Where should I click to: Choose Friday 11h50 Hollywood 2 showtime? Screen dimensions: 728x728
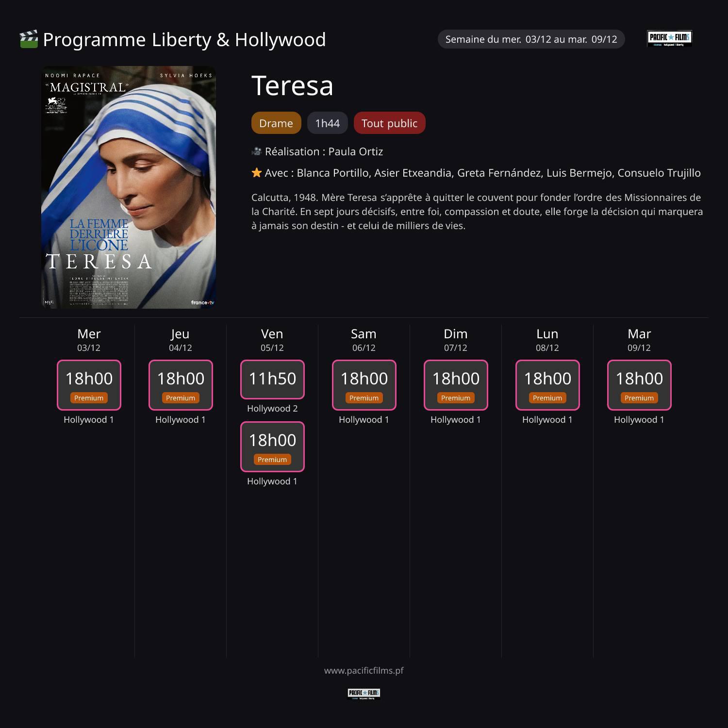[272, 379]
